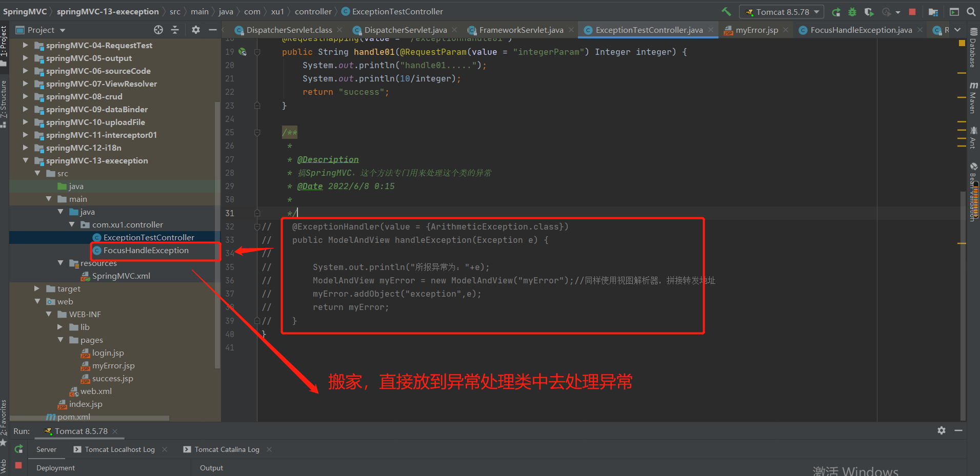Switch to myError.jsp editor tab
The image size is (980, 476).
click(756, 30)
